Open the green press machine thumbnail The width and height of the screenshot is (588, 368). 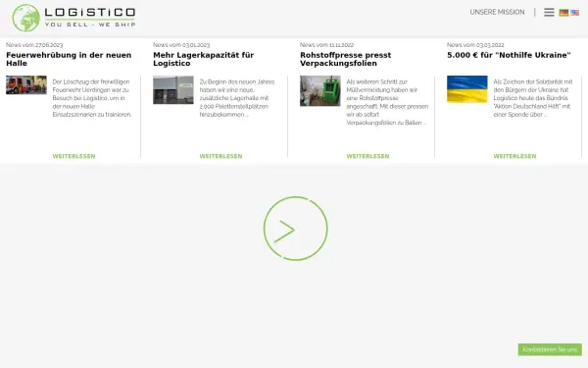[320, 91]
